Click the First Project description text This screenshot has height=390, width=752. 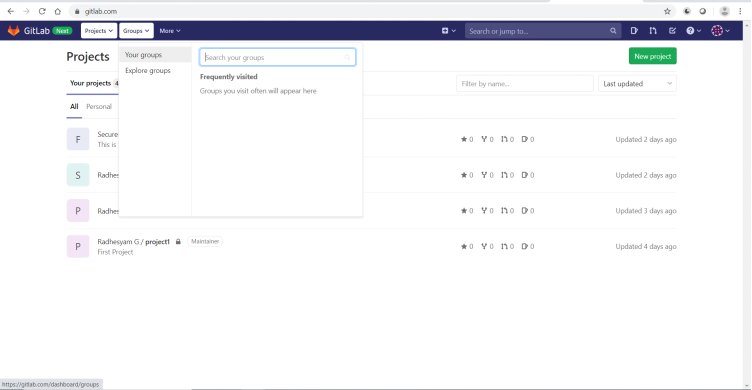click(x=115, y=252)
